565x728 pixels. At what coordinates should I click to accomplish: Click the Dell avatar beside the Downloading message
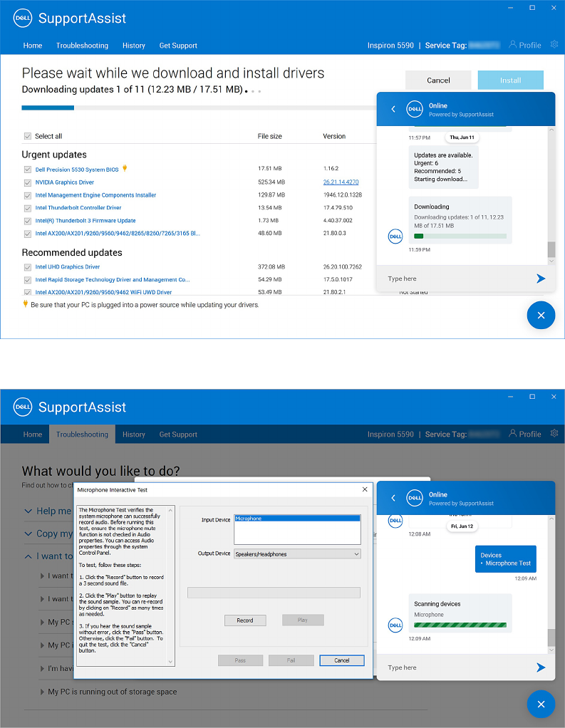[395, 236]
